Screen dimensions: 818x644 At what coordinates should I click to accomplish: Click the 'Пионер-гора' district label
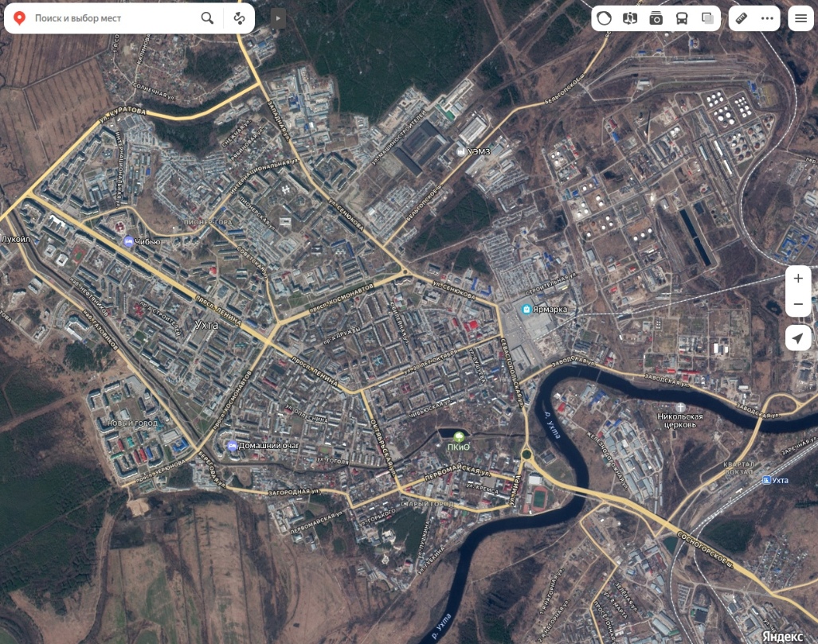(x=208, y=222)
